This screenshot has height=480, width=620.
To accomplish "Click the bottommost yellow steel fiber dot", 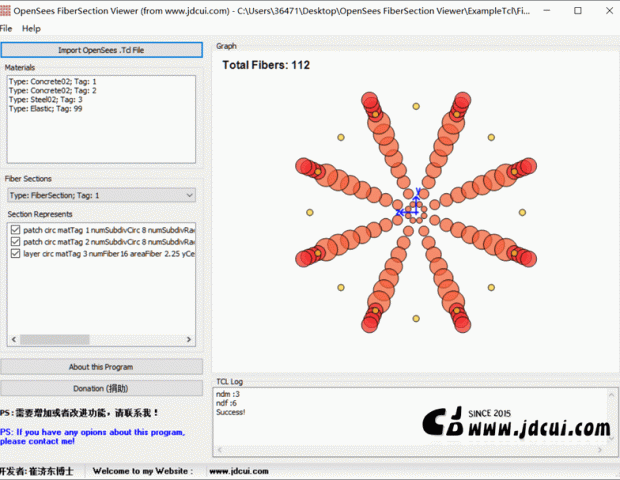I will (415, 319).
